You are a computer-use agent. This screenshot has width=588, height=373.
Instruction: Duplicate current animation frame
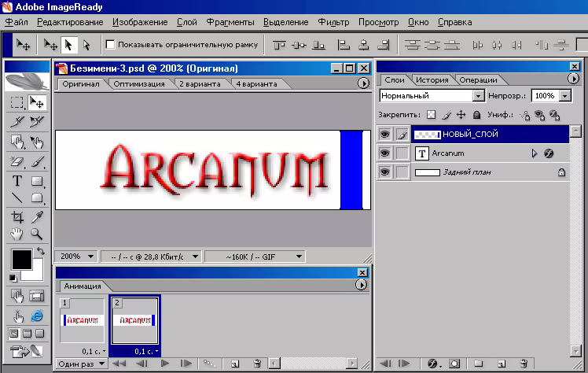click(235, 364)
